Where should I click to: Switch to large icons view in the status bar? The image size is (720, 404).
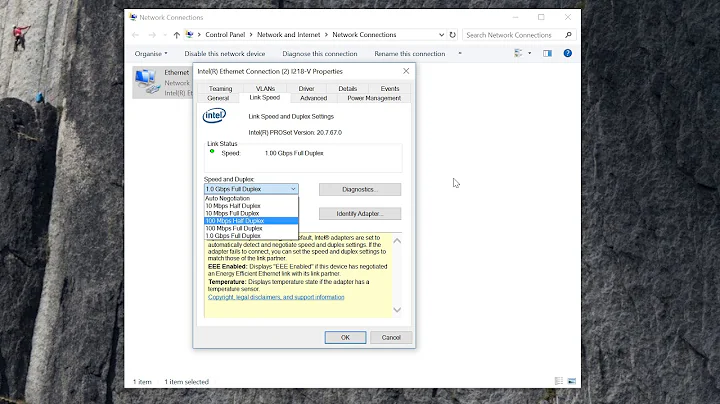point(572,381)
